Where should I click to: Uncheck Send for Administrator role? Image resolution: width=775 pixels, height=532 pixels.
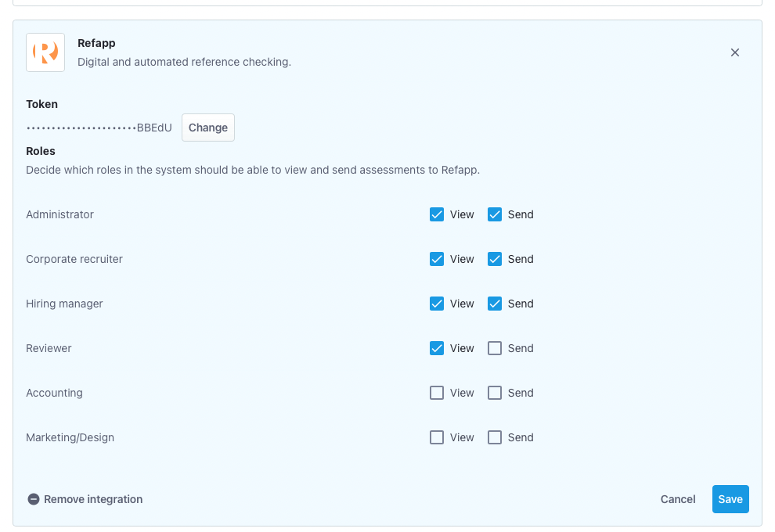pyautogui.click(x=495, y=214)
